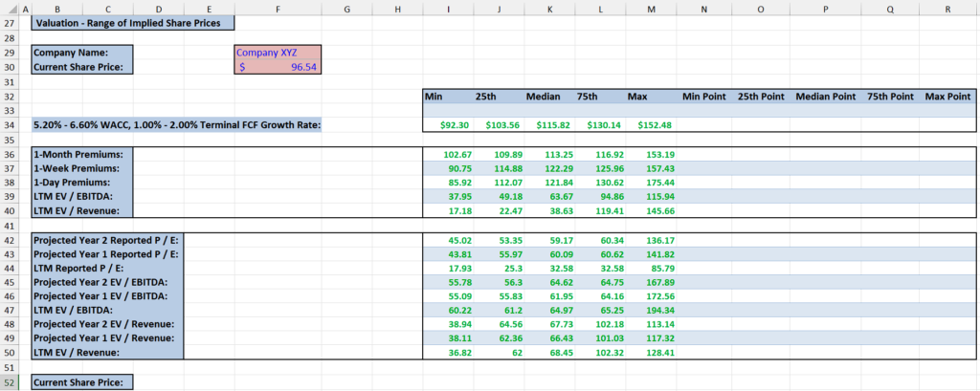The width and height of the screenshot is (980, 391).
Task: Select the $152.48 DCF max cell
Action: pos(651,125)
